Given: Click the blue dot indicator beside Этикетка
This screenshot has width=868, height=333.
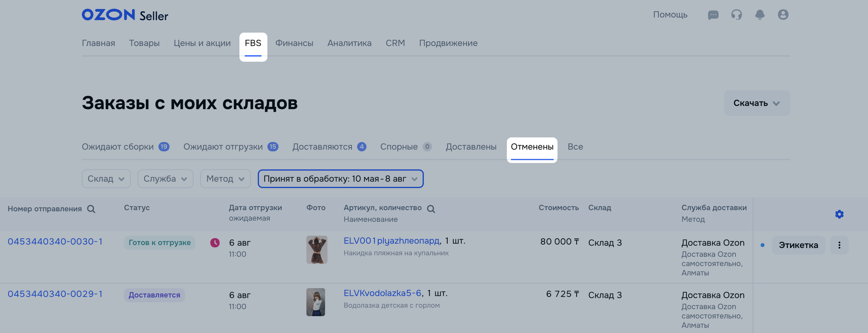Looking at the screenshot, I should 763,245.
